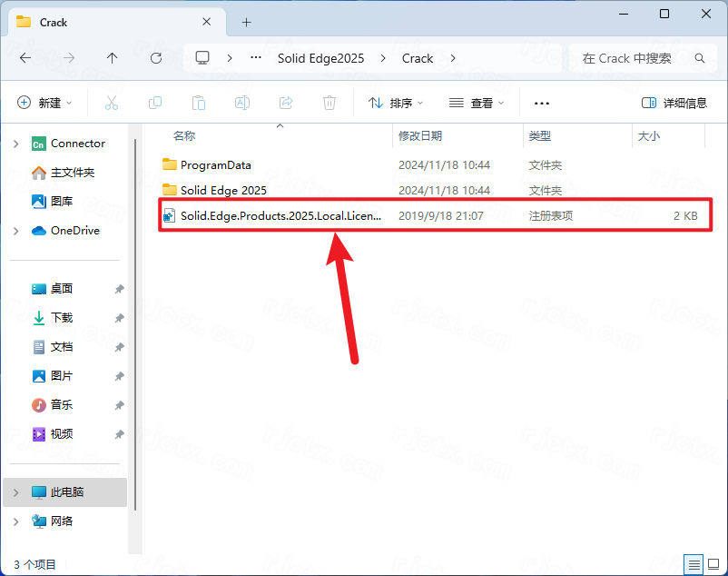
Task: Click the Rename icon in toolbar
Action: (242, 104)
